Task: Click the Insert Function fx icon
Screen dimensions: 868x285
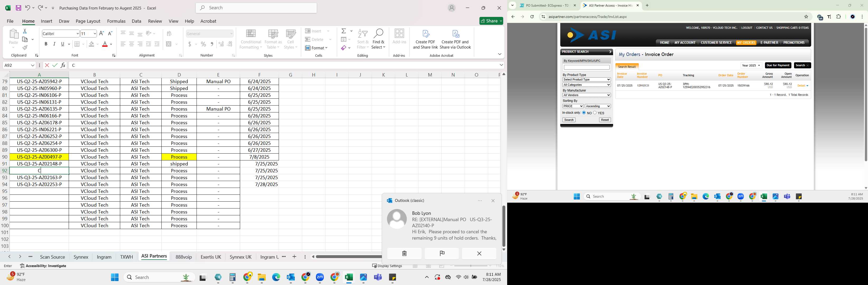Action: tap(63, 65)
